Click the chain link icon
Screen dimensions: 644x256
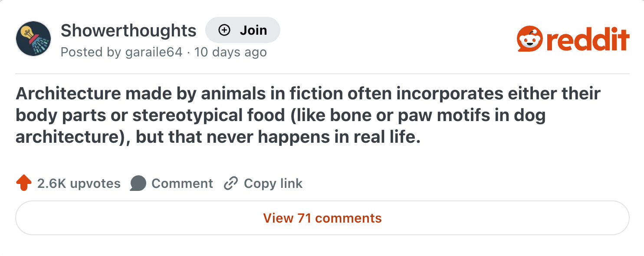(231, 184)
